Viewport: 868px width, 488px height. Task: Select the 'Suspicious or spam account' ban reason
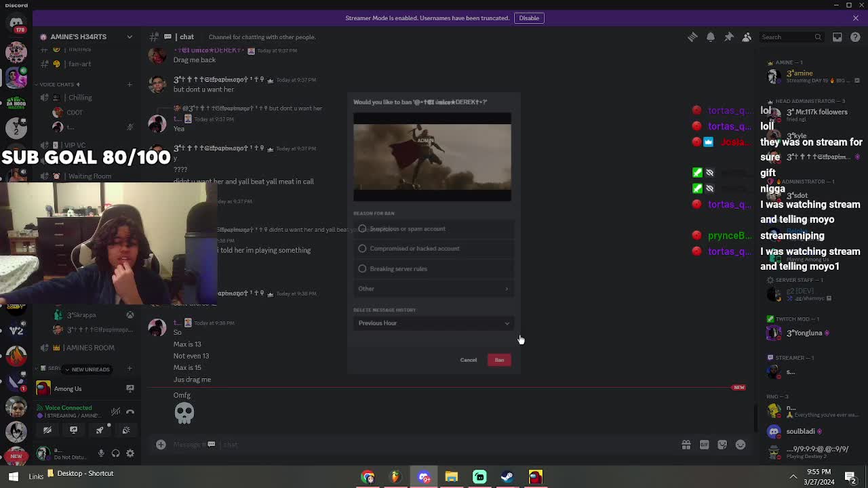(x=433, y=228)
